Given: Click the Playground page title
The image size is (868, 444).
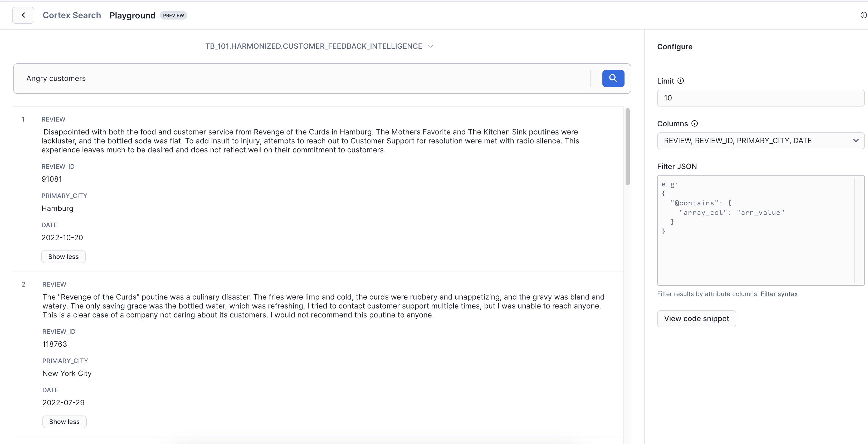Looking at the screenshot, I should click(133, 16).
